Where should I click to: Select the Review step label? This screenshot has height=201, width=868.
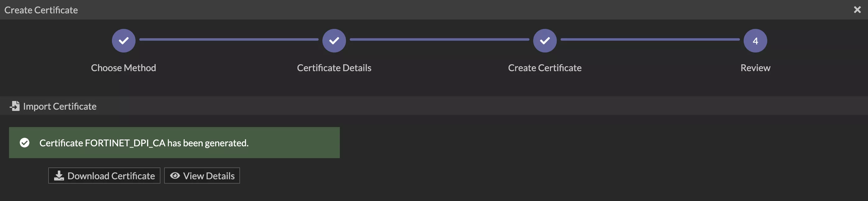click(755, 68)
